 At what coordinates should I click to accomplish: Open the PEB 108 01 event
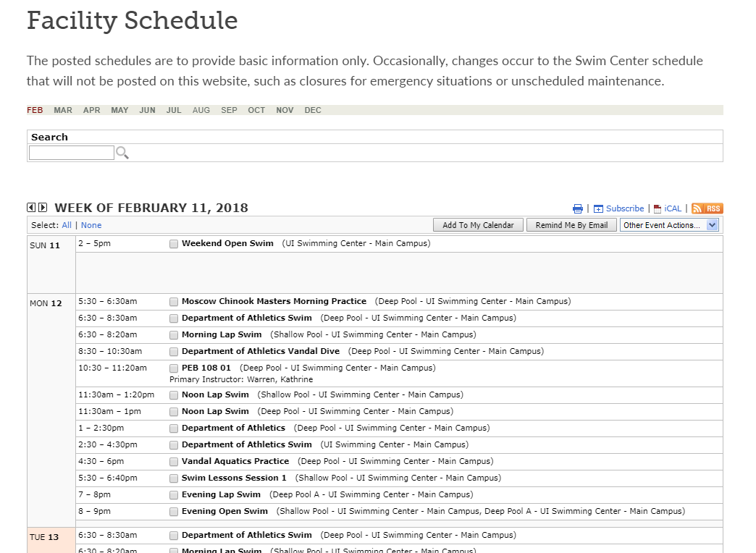[x=206, y=368]
